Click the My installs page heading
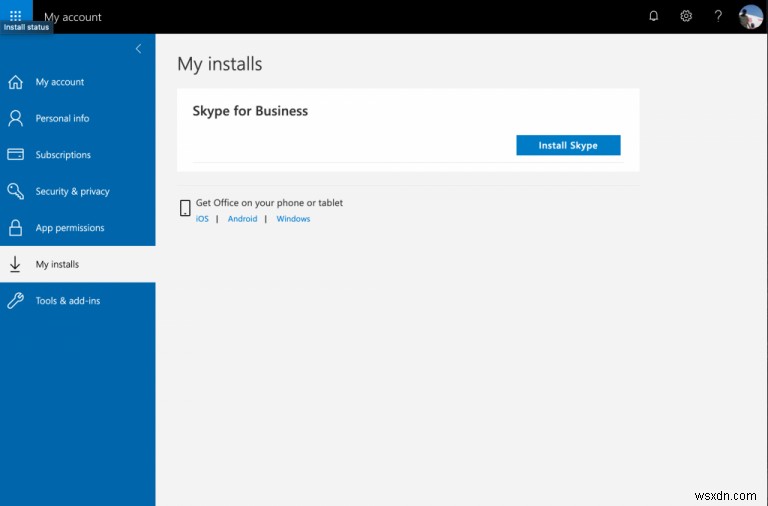 tap(220, 64)
